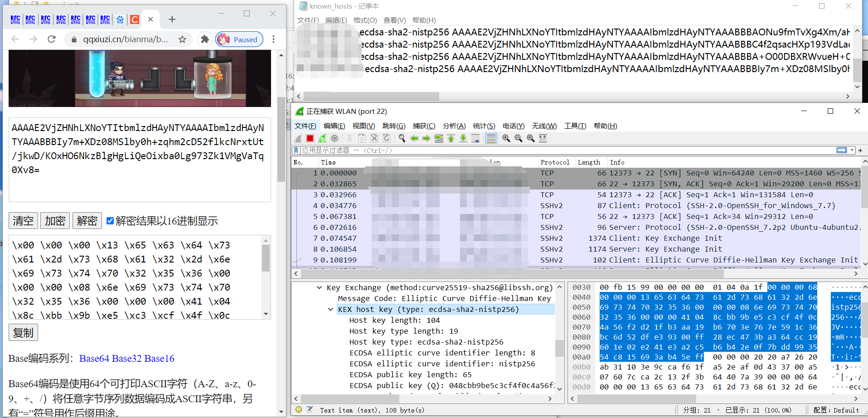This screenshot has width=868, height=418.
Task: Click the 清空 clear button
Action: coord(23,221)
